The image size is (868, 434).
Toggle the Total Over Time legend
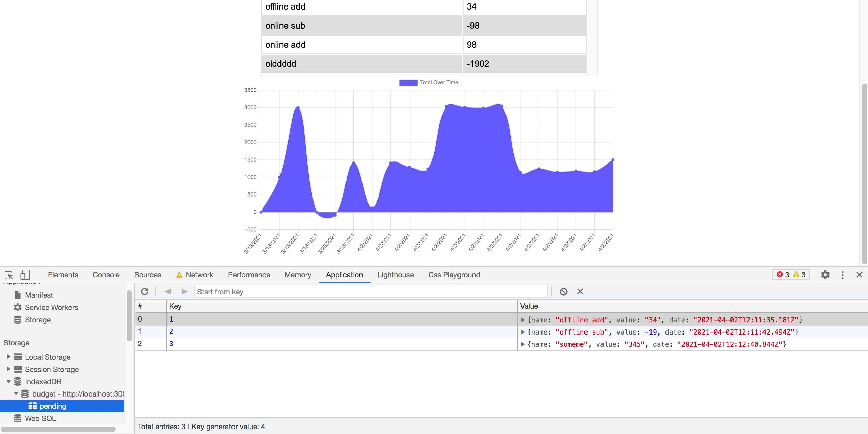tap(428, 82)
